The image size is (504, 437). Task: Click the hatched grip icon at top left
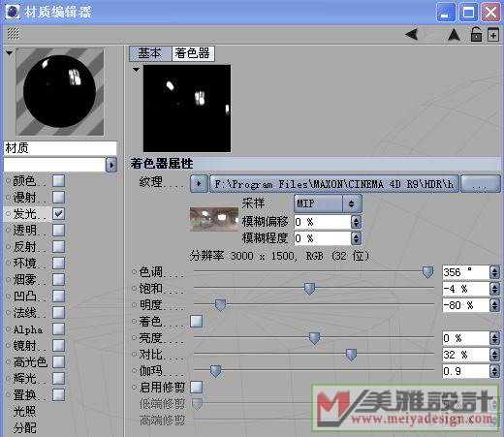pyautogui.click(x=14, y=33)
